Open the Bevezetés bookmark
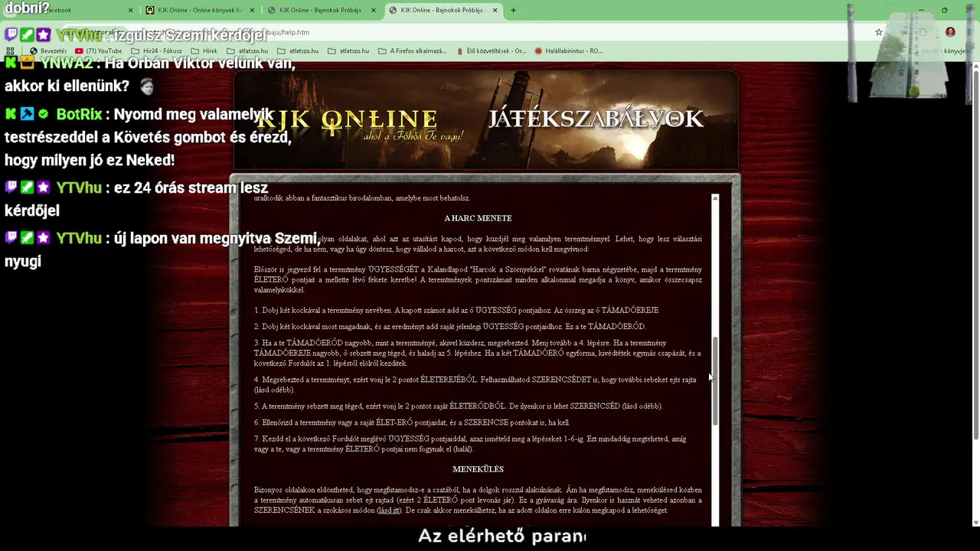This screenshot has height=551, width=980. [x=48, y=51]
